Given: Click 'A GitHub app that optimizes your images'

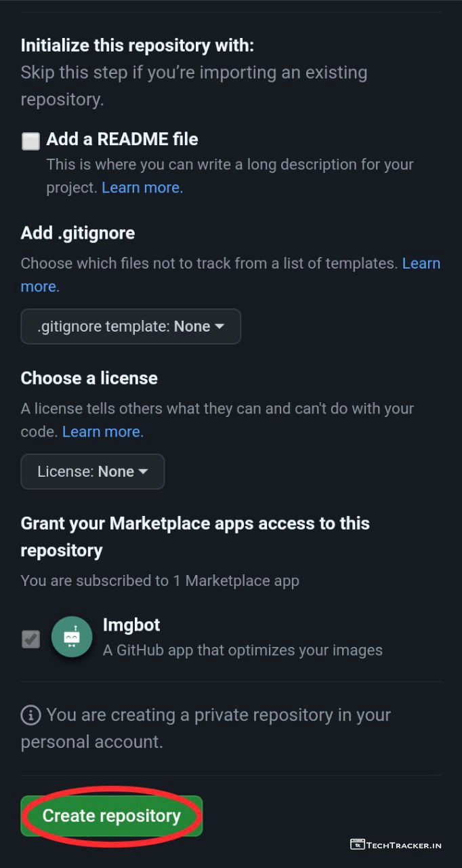Looking at the screenshot, I should coord(243,650).
